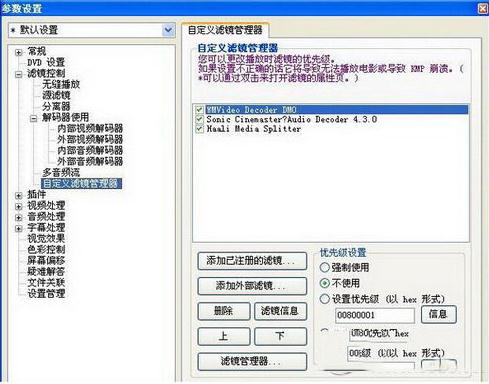Image resolution: width=489 pixels, height=384 pixels.
Task: Select 疑难解答 in the tree
Action: click(x=46, y=271)
